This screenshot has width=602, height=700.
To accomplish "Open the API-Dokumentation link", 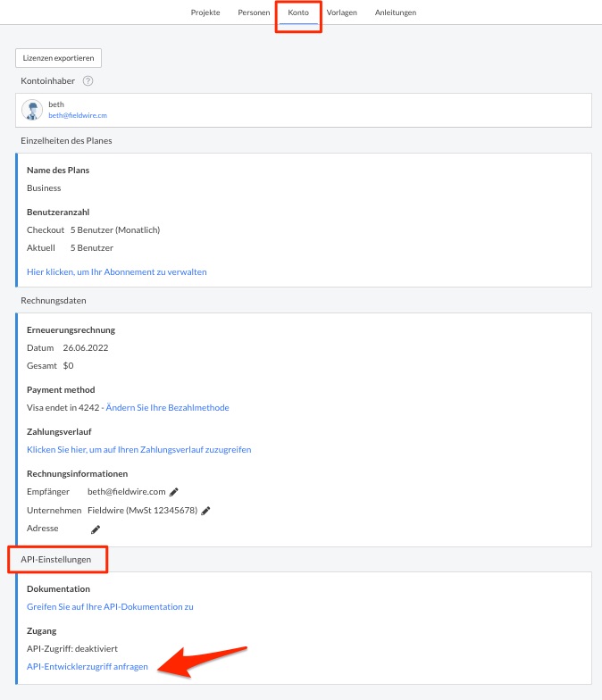I will [x=110, y=607].
